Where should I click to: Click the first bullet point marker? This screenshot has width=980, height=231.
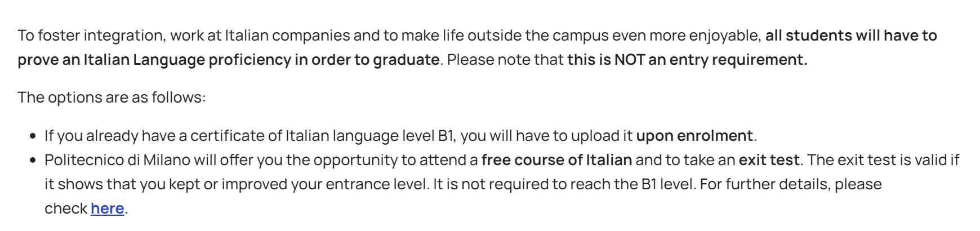click(33, 136)
